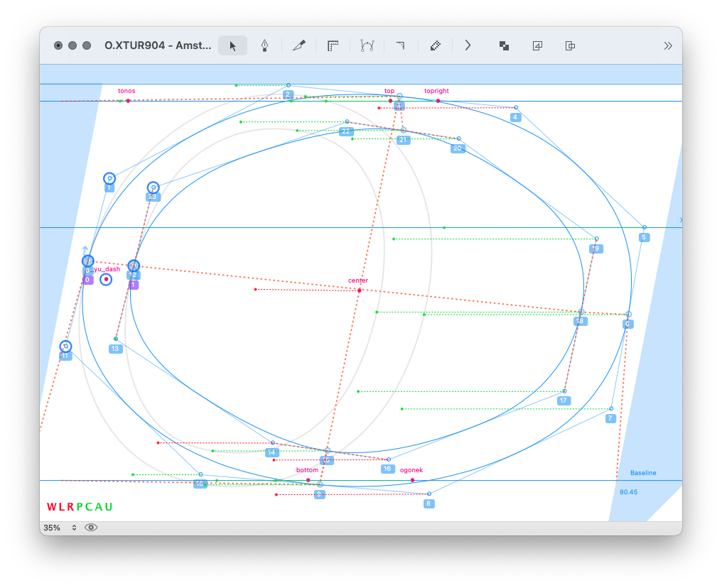
Task: Select the arrow pointer tool
Action: [x=232, y=45]
